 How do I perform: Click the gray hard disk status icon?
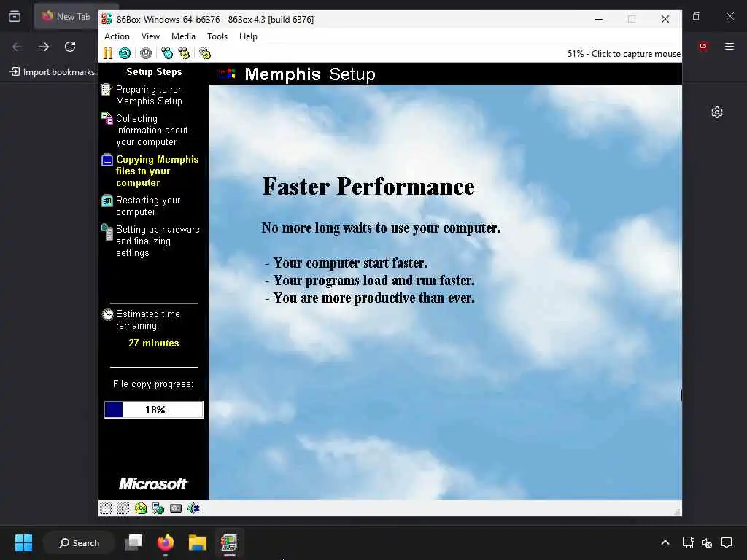pos(176,508)
